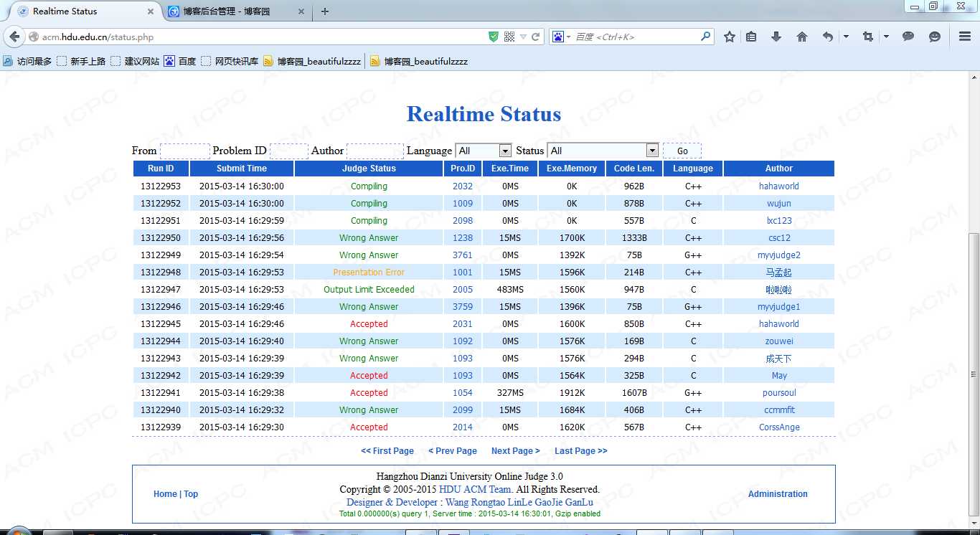Click the Go button

click(x=682, y=151)
